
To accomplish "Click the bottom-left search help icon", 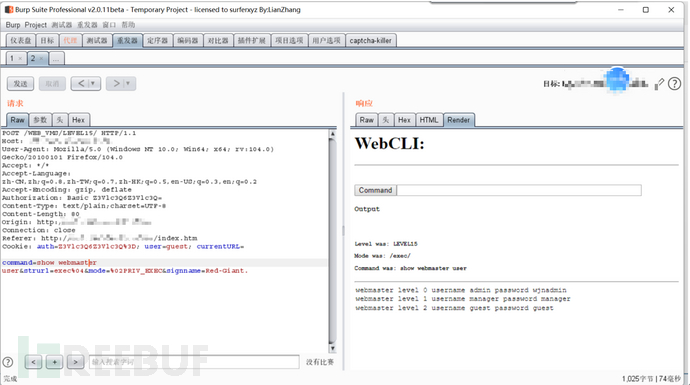I will pos(8,362).
